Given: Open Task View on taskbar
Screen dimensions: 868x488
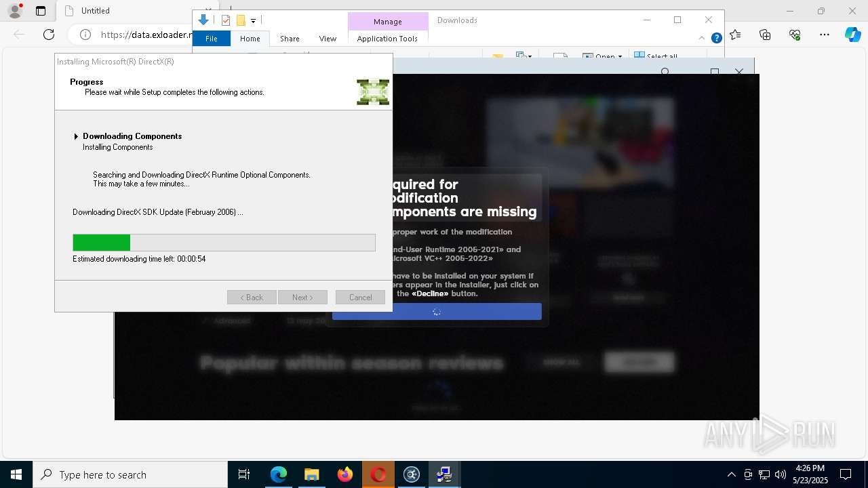Looking at the screenshot, I should [x=244, y=474].
